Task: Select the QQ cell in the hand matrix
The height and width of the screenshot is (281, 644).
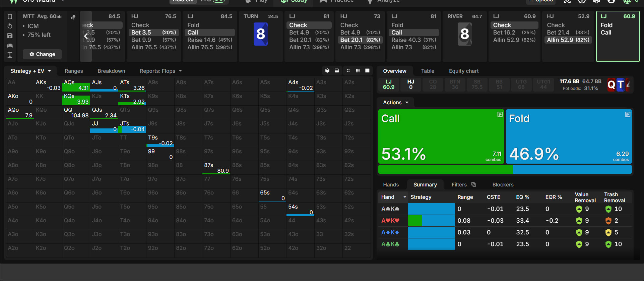Action: (x=76, y=113)
